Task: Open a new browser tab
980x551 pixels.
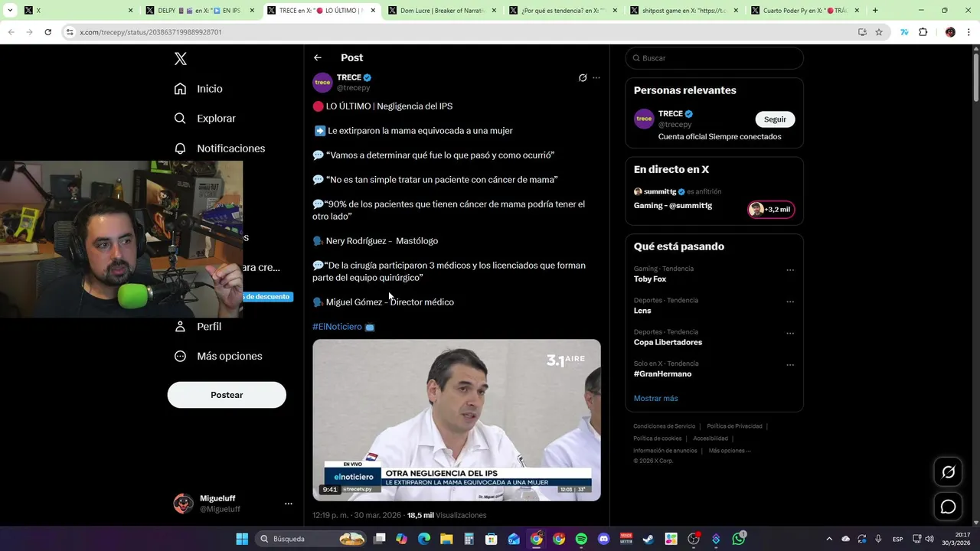Action: click(875, 11)
